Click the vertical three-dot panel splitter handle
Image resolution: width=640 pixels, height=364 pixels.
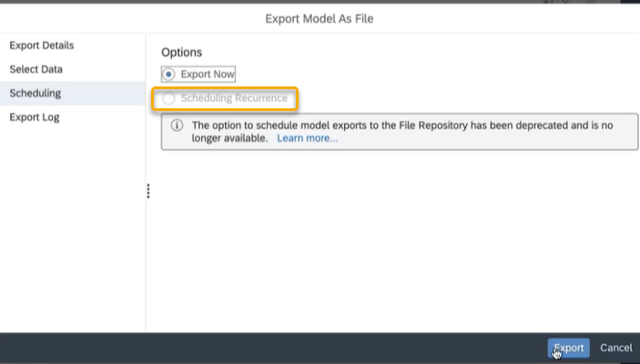pos(148,191)
